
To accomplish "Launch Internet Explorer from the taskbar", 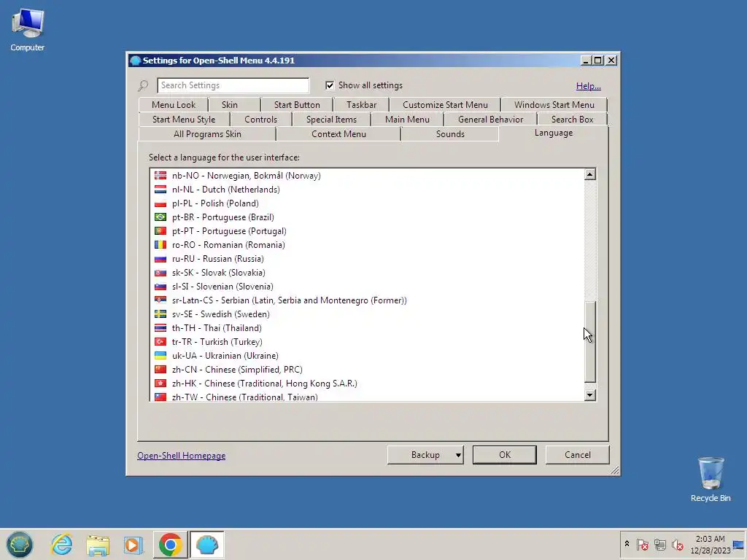I will (x=62, y=544).
